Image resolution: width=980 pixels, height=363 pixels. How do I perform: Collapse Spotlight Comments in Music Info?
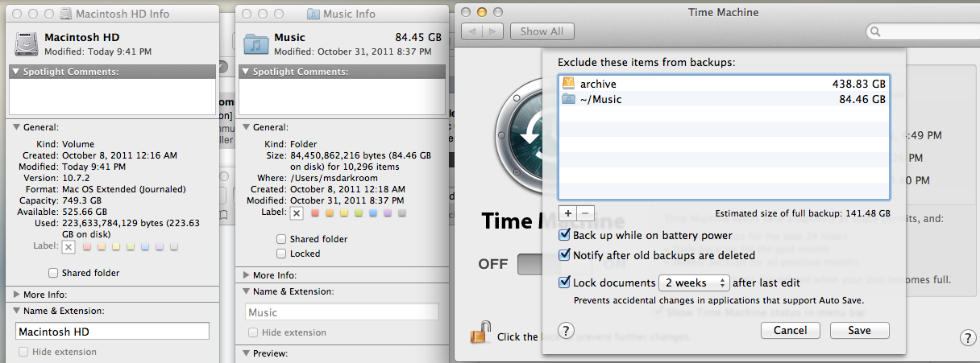pyautogui.click(x=247, y=72)
